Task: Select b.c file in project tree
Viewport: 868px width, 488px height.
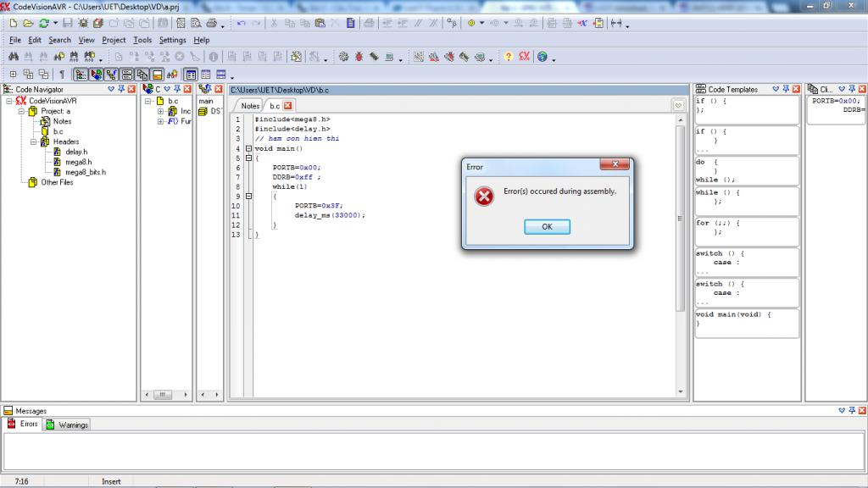Action: point(58,131)
